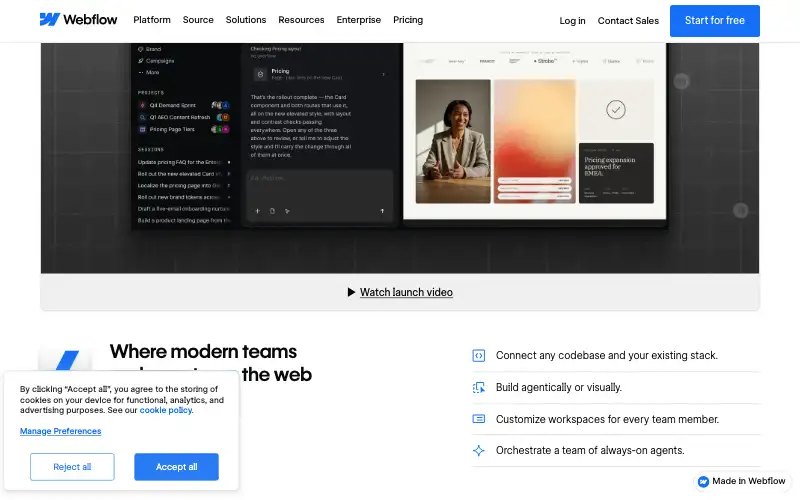Click the workspace icon beside Customize workspaces
The image size is (800, 500).
pyautogui.click(x=479, y=419)
